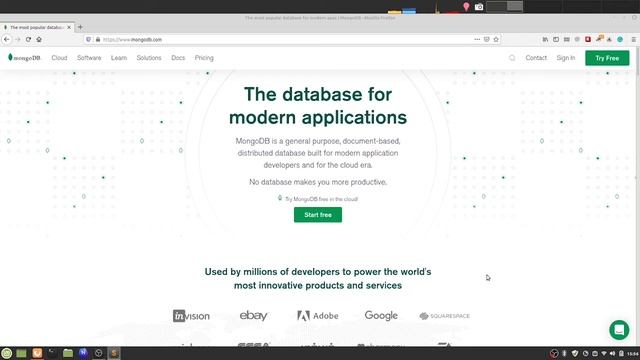Open the orange app in taskbar
This screenshot has height=360, width=640.
(x=37, y=353)
